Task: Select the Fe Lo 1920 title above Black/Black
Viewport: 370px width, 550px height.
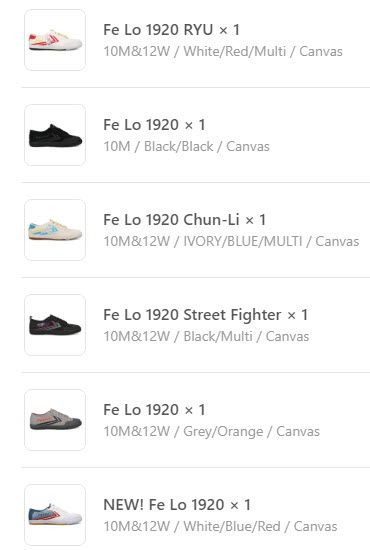Action: click(x=141, y=125)
